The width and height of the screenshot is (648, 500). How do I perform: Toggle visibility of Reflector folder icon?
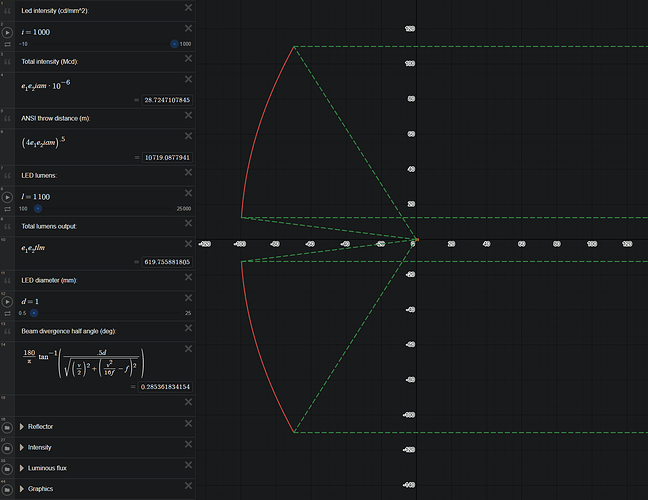[7, 428]
